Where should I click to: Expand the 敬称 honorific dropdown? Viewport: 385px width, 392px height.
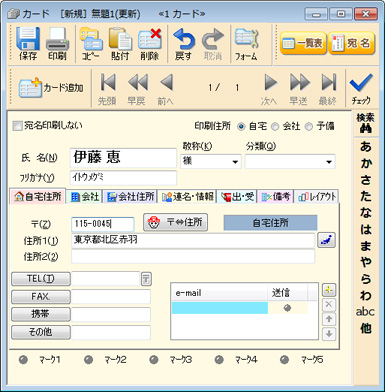click(x=235, y=162)
